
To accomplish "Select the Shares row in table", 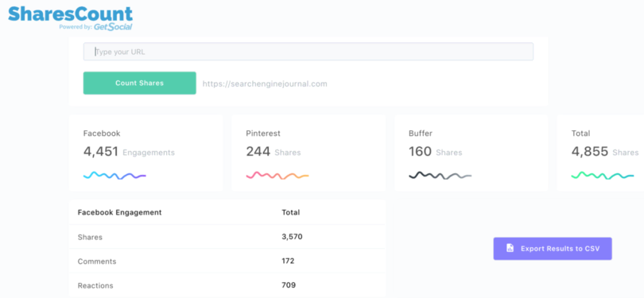I will tap(227, 237).
